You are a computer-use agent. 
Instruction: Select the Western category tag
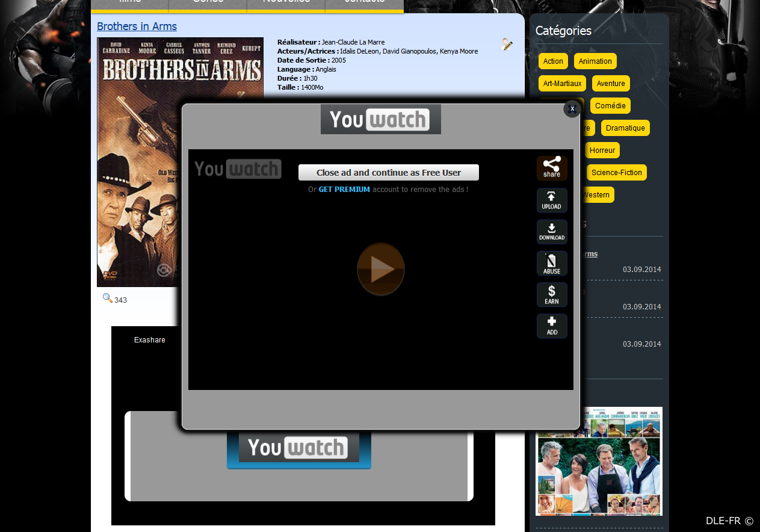tap(597, 195)
